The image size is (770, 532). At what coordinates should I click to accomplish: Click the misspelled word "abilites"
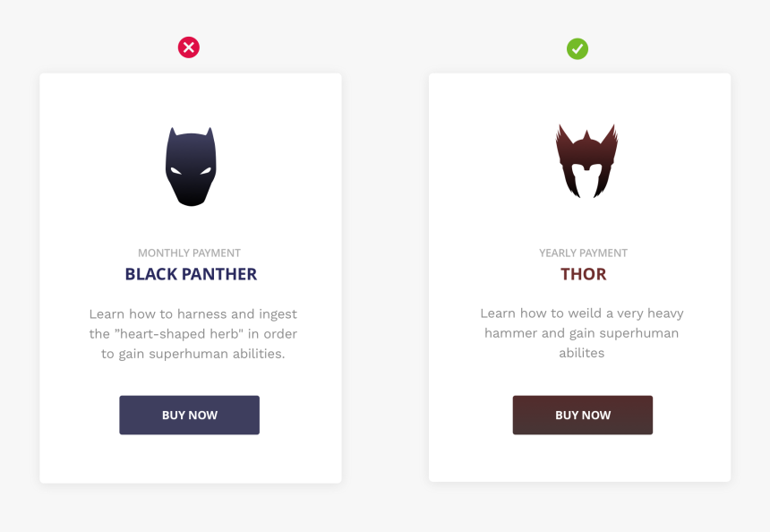coord(582,353)
